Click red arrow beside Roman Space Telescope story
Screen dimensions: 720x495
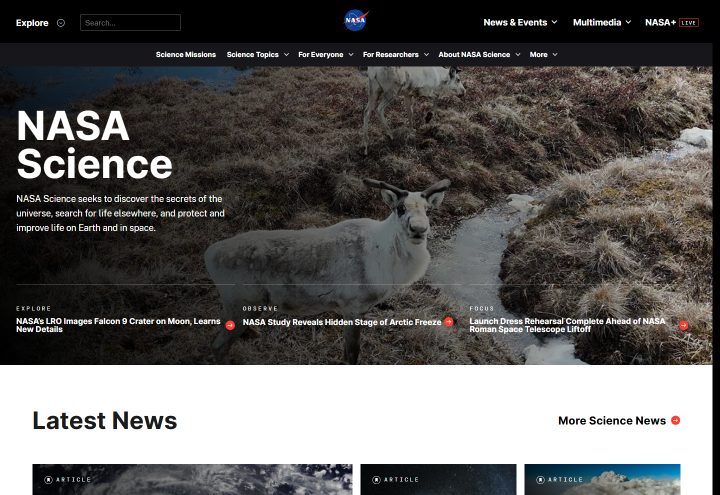pyautogui.click(x=684, y=325)
